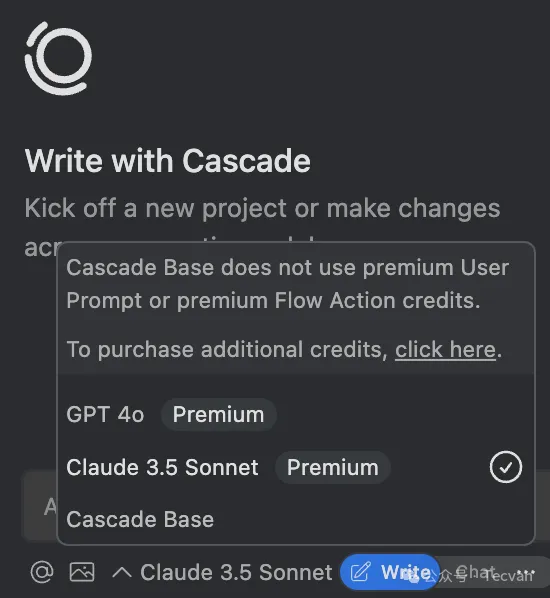
Task: Click the Premium badge next to GPT 4o
Action: pyautogui.click(x=219, y=415)
